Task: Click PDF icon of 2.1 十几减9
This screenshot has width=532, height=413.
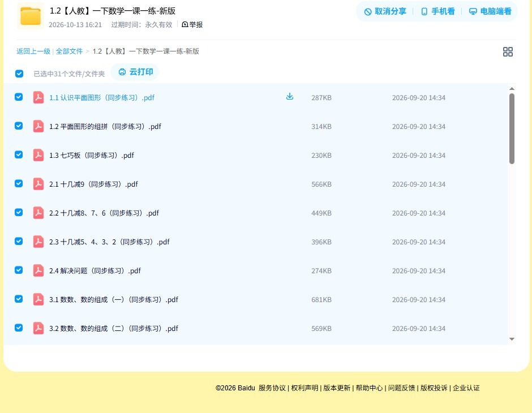Action: [x=38, y=184]
